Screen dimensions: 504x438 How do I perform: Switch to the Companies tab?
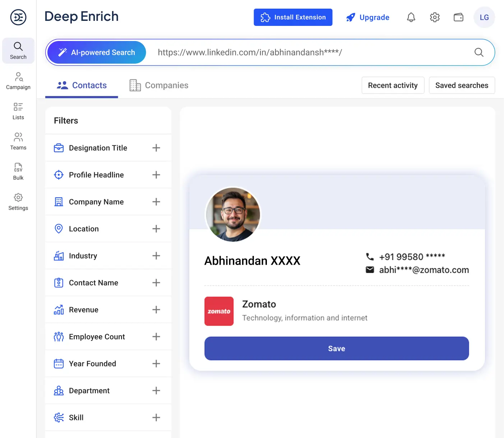[x=159, y=85]
